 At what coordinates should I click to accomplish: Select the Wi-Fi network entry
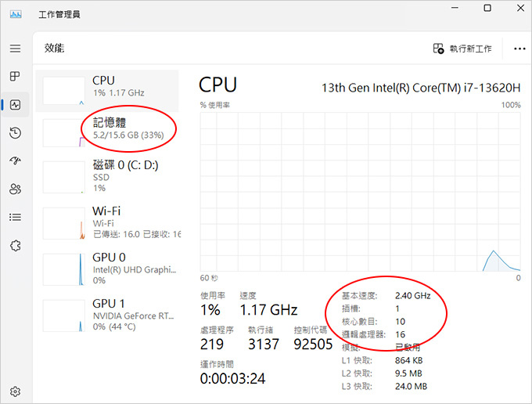point(107,222)
